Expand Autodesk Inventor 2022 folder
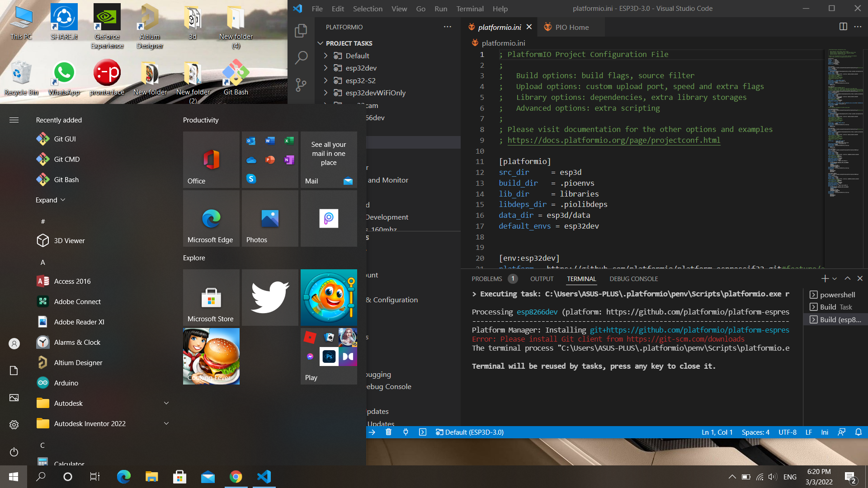Image resolution: width=868 pixels, height=488 pixels. 166,423
